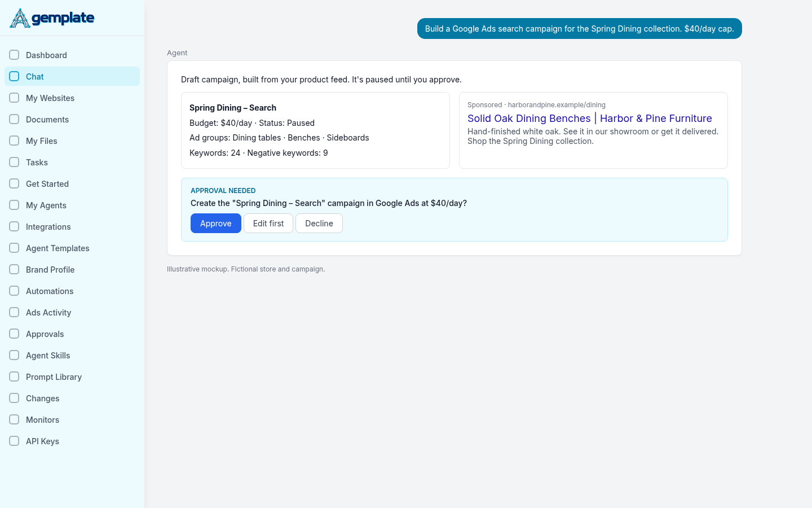Select the icon next to Prompt Library
This screenshot has height=508, width=812.
pyautogui.click(x=14, y=376)
